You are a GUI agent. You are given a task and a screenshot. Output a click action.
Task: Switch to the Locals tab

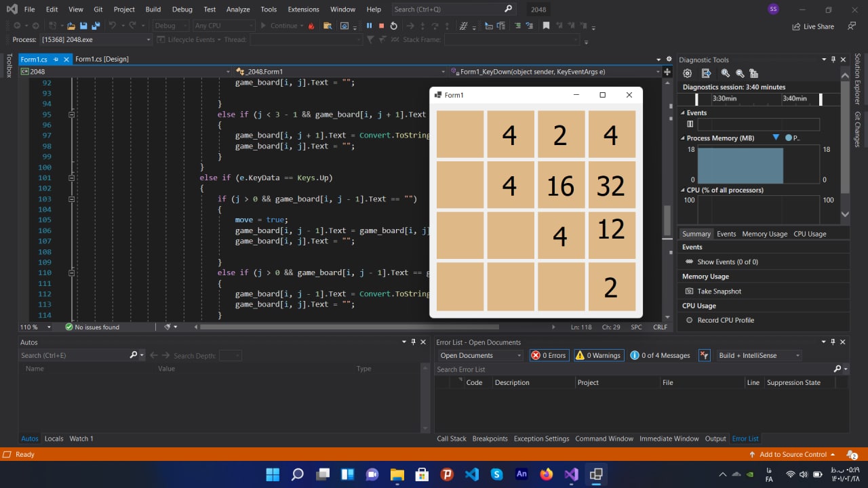click(54, 439)
